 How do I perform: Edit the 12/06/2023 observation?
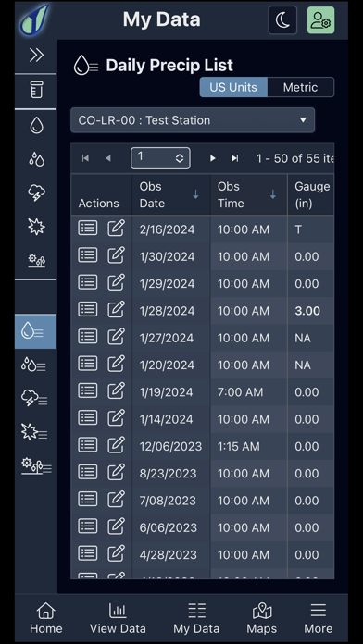116,445
